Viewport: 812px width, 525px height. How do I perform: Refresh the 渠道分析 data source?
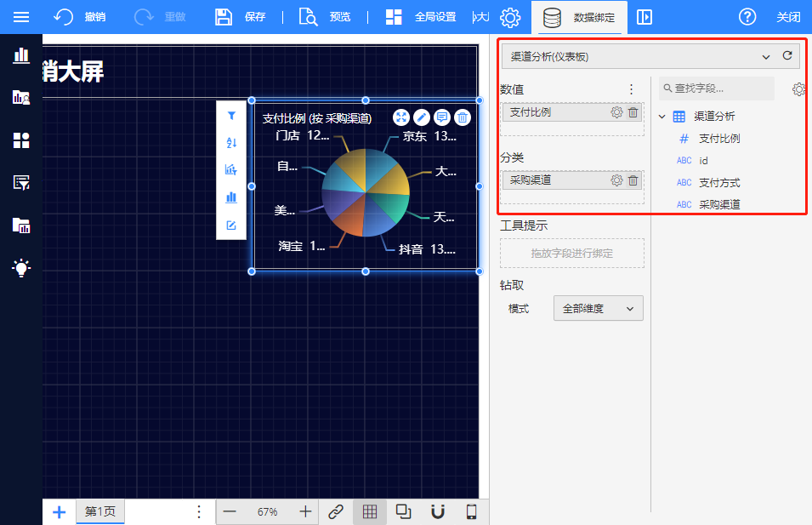(787, 56)
